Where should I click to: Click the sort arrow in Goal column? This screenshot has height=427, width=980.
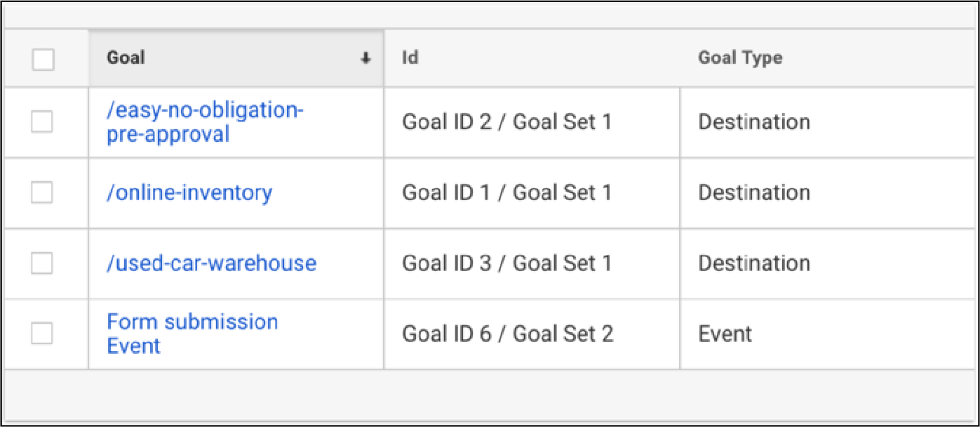[x=365, y=59]
